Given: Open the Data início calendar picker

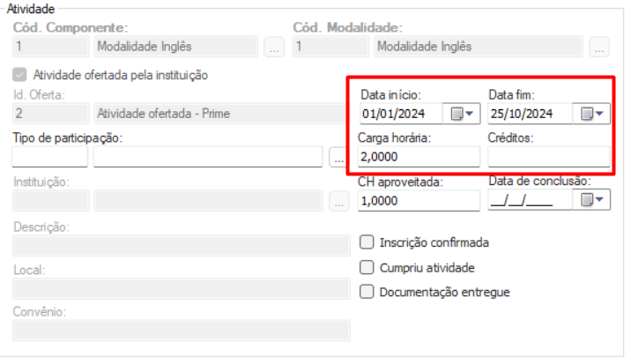Looking at the screenshot, I should coord(463,114).
